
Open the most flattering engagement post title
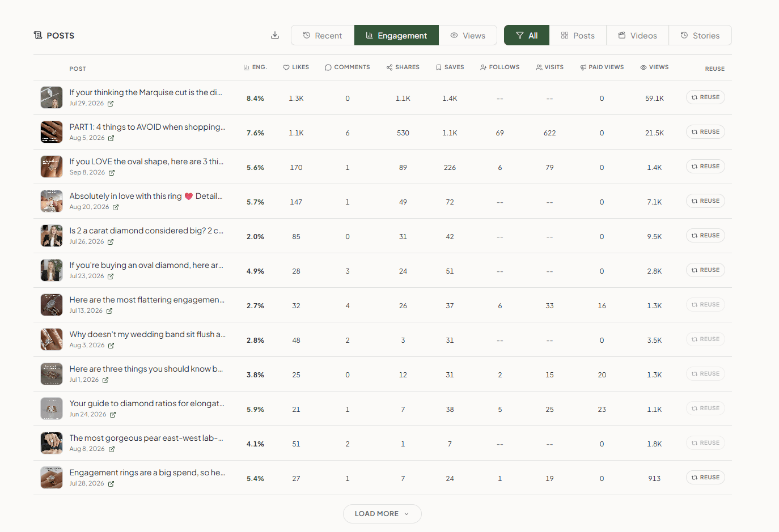point(147,300)
